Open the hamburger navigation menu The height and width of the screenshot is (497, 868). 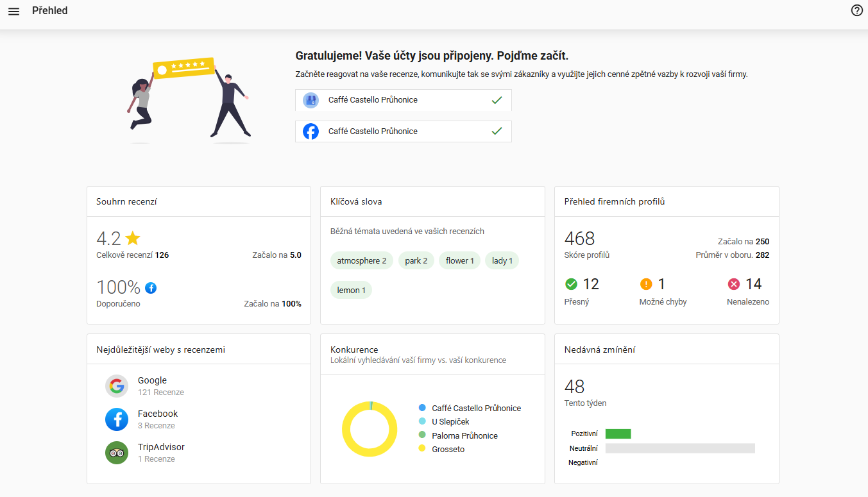(x=13, y=11)
